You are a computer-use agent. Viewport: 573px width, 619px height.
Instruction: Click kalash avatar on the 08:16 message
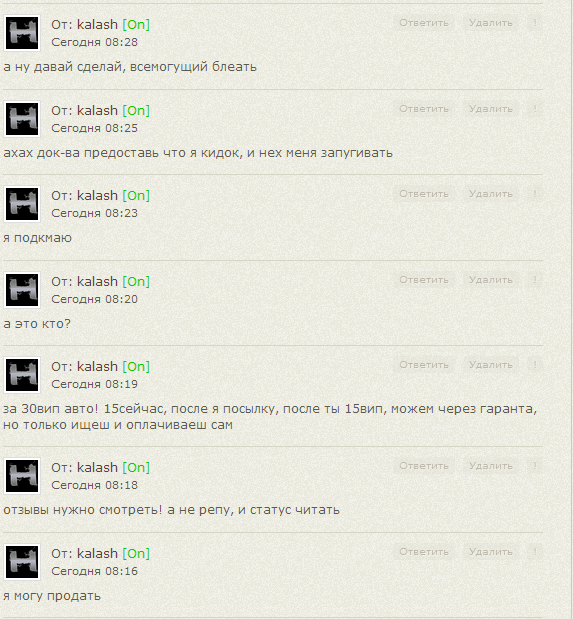pyautogui.click(x=22, y=562)
